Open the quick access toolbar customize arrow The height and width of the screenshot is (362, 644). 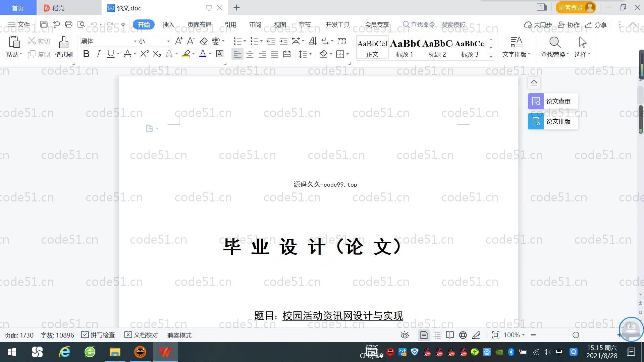[123, 24]
